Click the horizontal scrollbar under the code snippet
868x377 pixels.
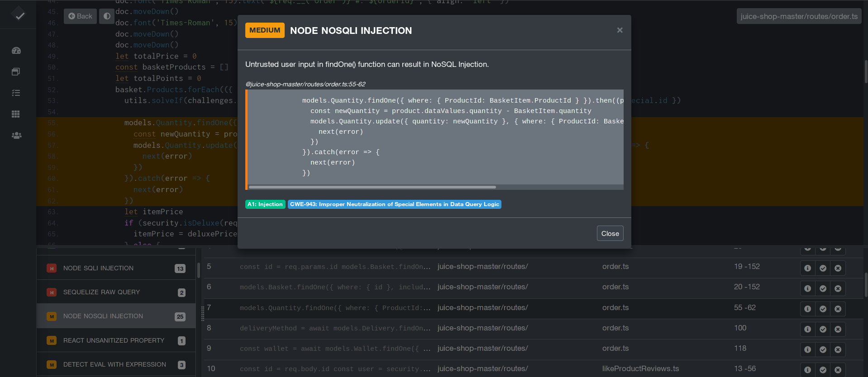(x=372, y=187)
